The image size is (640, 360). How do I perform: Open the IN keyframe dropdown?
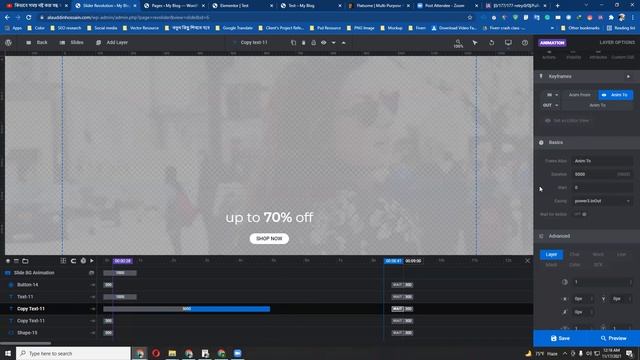pyautogui.click(x=551, y=95)
